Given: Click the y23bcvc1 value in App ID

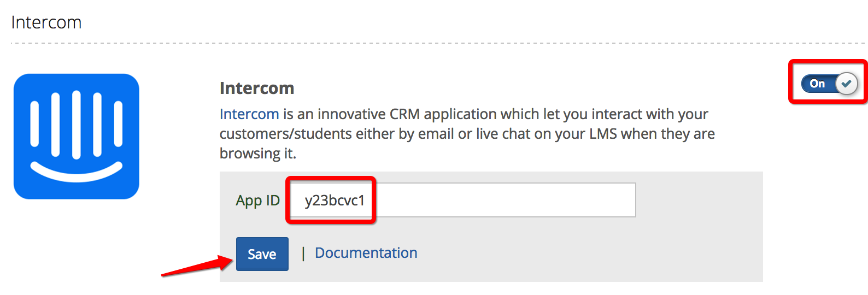Looking at the screenshot, I should point(335,200).
